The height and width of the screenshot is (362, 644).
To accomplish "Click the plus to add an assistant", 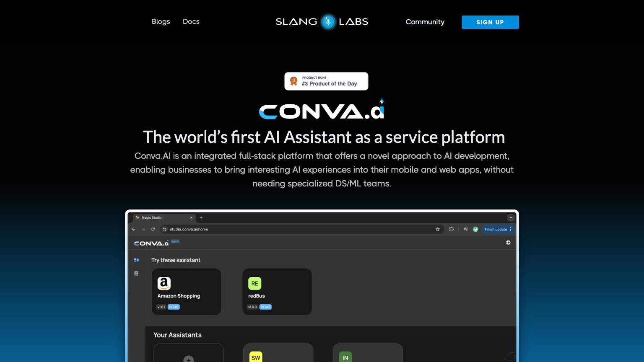I will [x=188, y=360].
